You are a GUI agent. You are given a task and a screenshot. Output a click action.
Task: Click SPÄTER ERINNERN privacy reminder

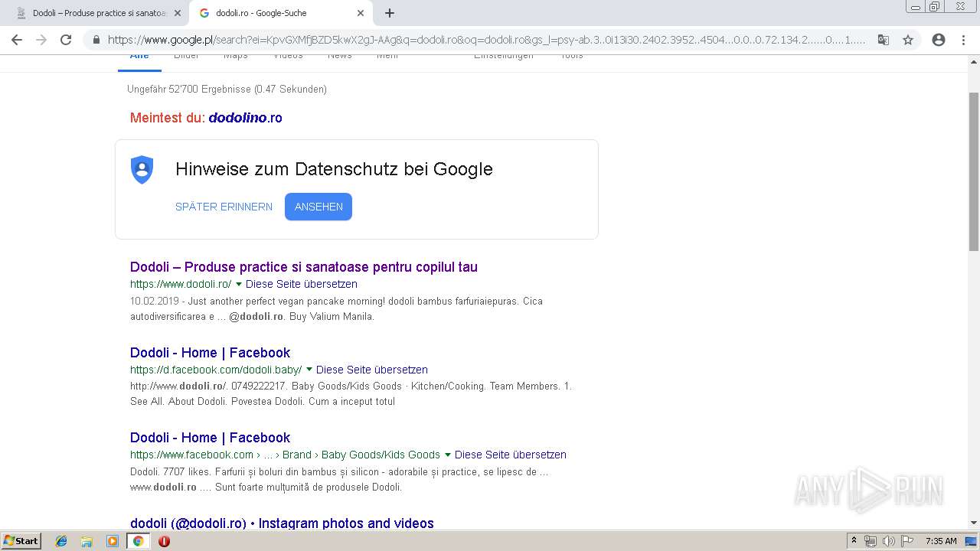(224, 207)
